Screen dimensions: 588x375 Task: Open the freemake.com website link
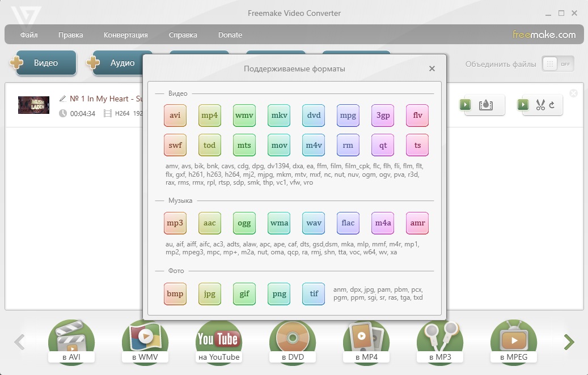tap(544, 35)
